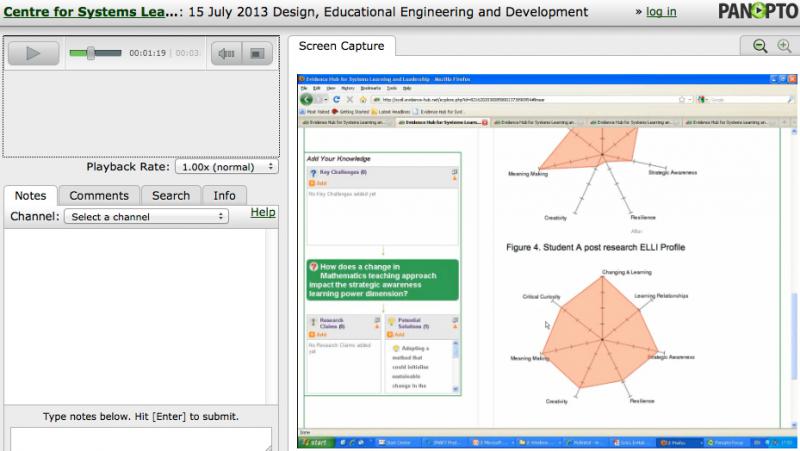This screenshot has width=800, height=451.
Task: Open the Playback Rate dropdown
Action: (227, 168)
